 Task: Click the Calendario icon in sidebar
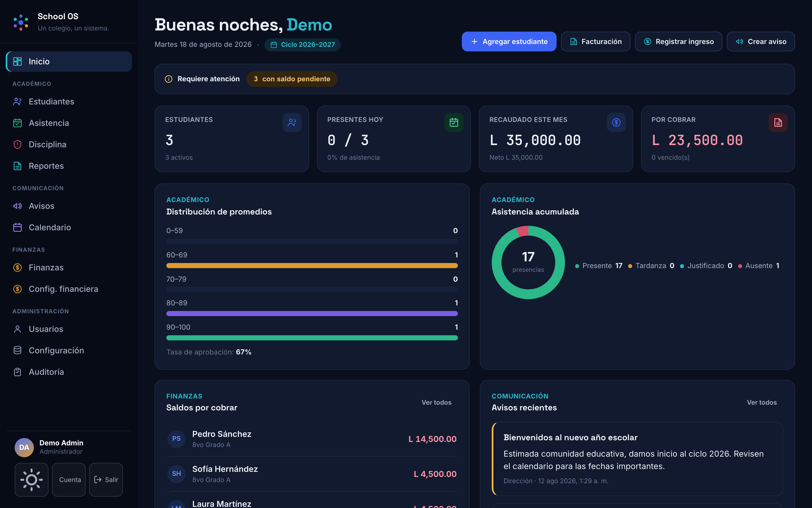17,227
